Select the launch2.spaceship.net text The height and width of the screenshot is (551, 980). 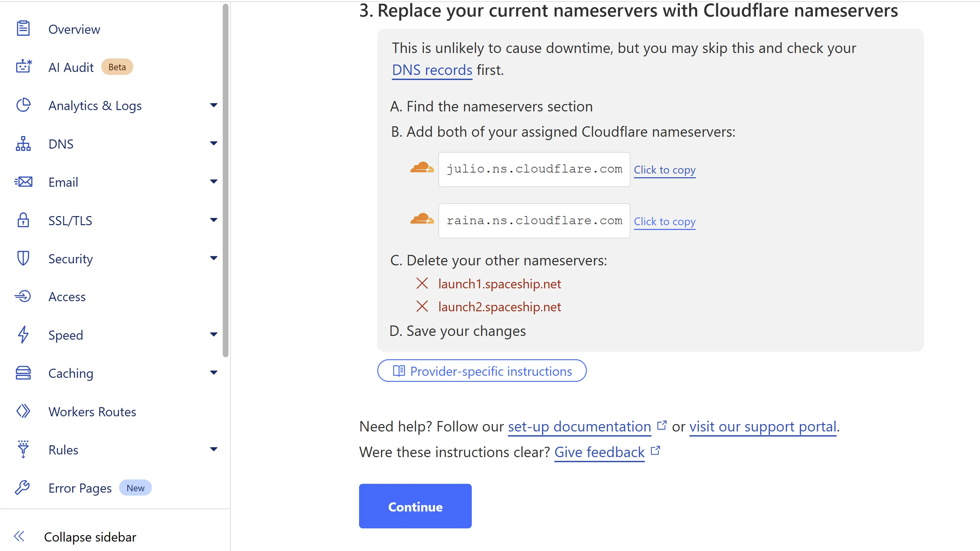[x=499, y=307]
